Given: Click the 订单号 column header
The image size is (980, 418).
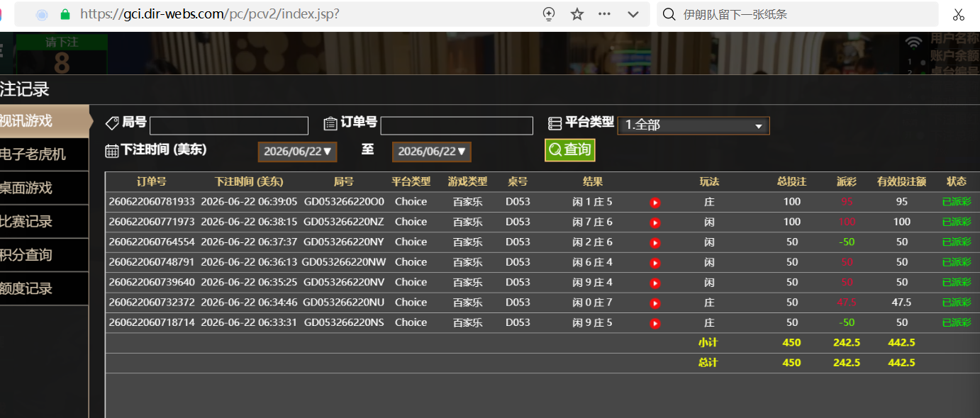Looking at the screenshot, I should point(152,181).
